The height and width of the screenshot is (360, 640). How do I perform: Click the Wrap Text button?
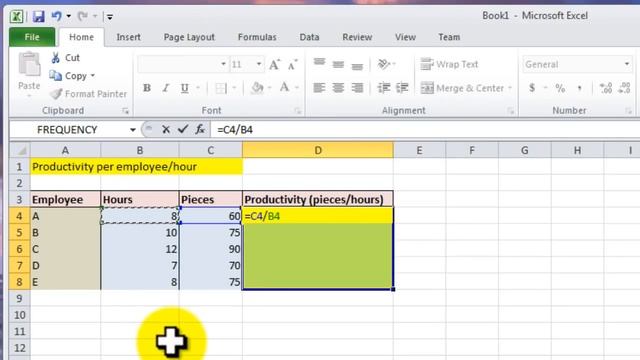[x=449, y=64]
